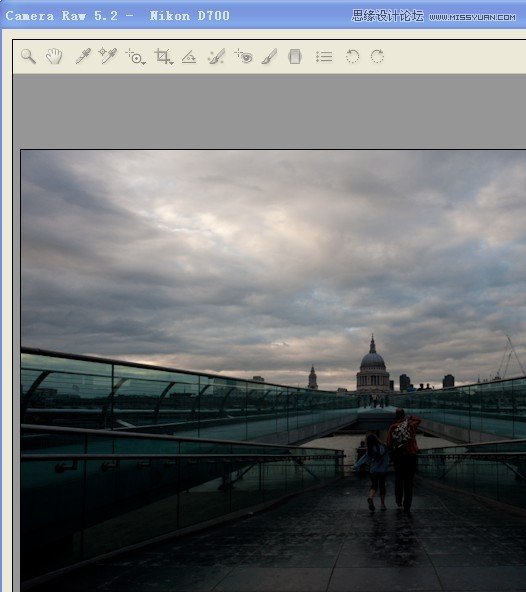Select the Graduated Filter tool
The image size is (526, 592).
[x=295, y=57]
